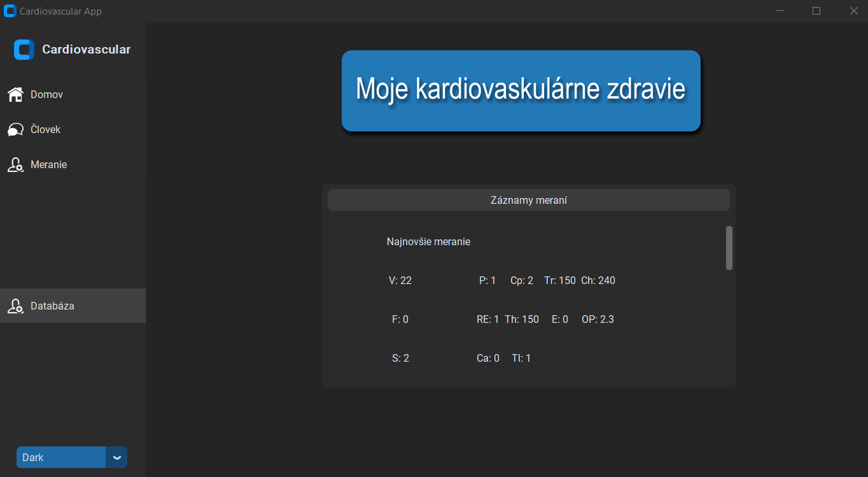Click the Cardiovascular logo icon in sidebar
868x477 pixels.
tap(24, 50)
